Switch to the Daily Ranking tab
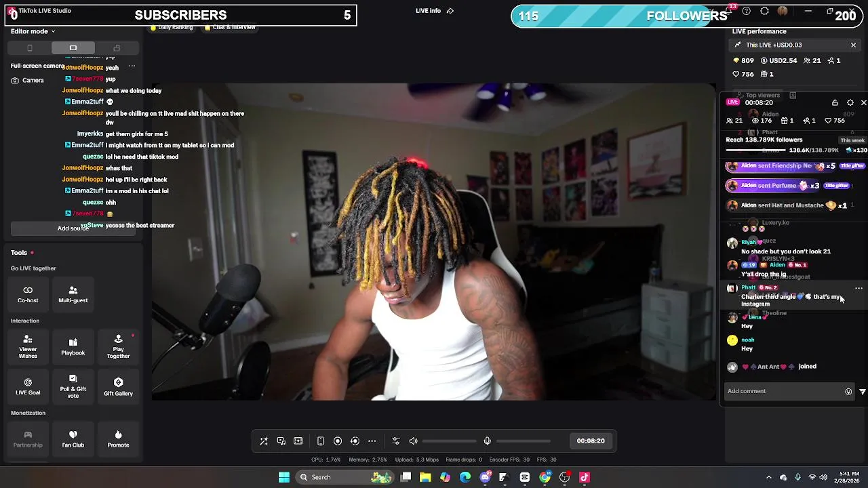 point(172,27)
